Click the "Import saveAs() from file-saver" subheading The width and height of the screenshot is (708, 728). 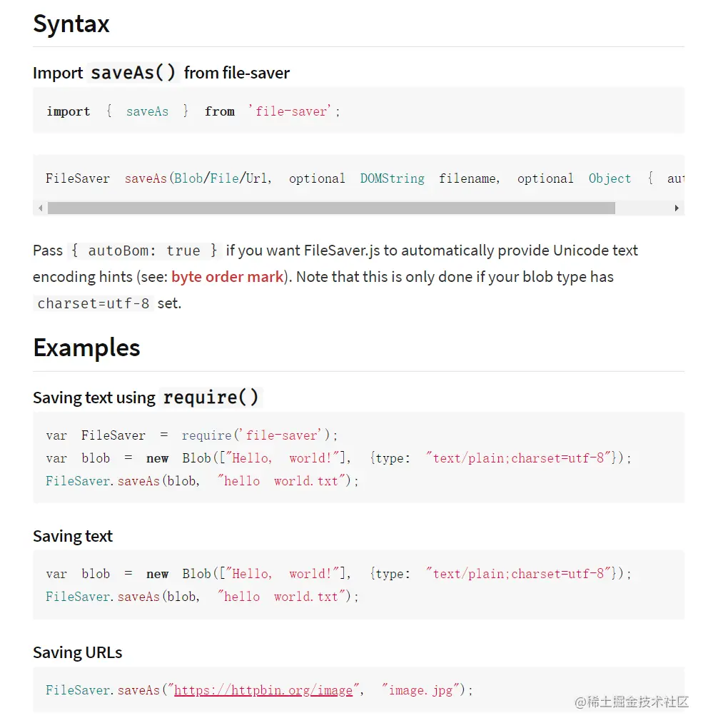(x=161, y=73)
